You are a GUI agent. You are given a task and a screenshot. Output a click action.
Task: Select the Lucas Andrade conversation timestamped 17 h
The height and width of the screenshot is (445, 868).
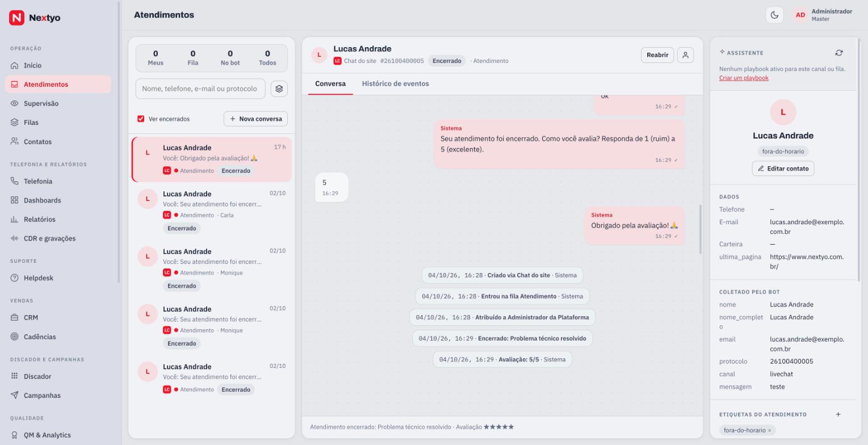coord(212,159)
